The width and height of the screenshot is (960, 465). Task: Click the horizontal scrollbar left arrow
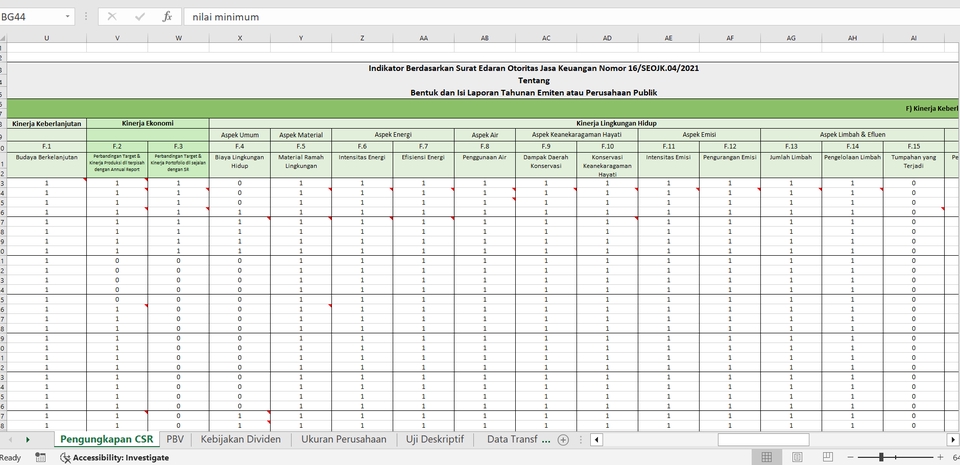coord(596,439)
